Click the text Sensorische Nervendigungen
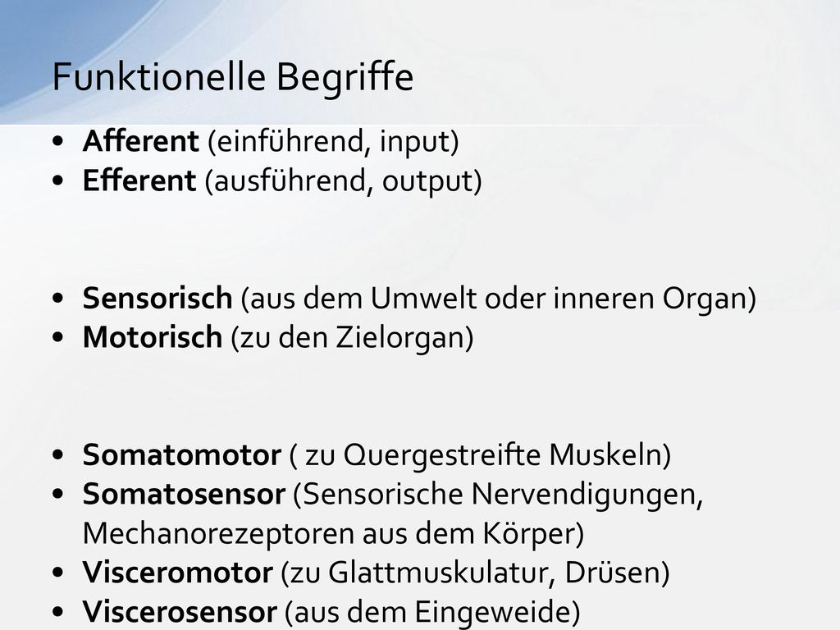Screen dimensions: 840x630 click(x=498, y=495)
